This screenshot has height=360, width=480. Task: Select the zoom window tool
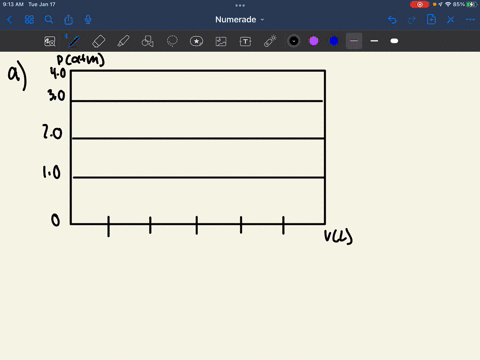click(50, 41)
